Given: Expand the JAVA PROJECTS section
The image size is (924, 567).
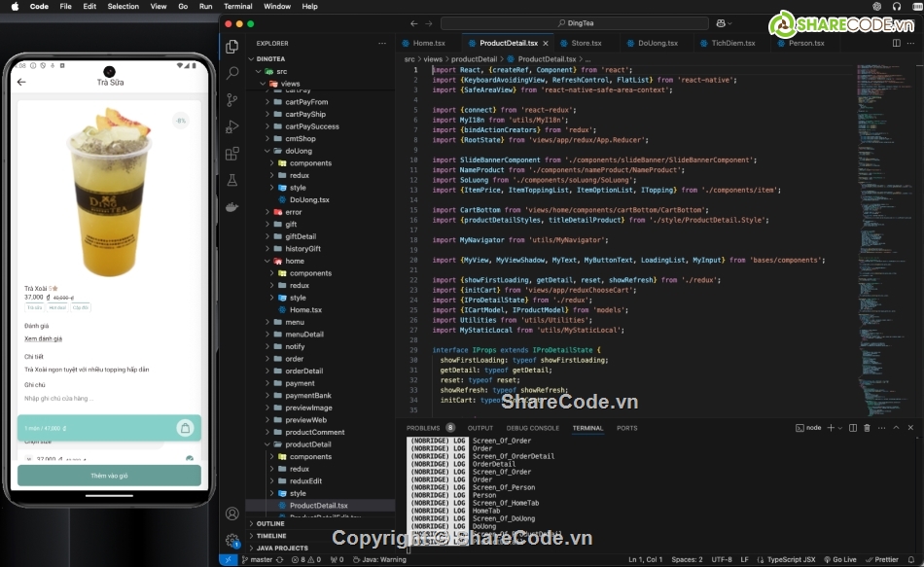Looking at the screenshot, I should (x=321, y=549).
